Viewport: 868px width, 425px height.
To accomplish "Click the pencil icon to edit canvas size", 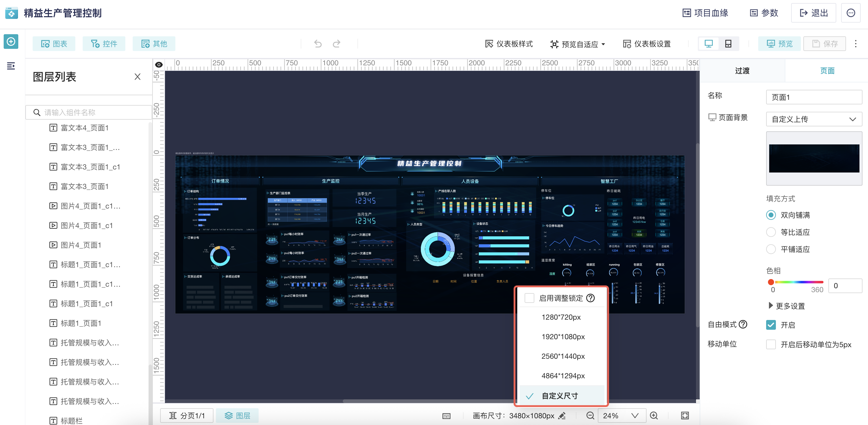I will click(x=562, y=416).
